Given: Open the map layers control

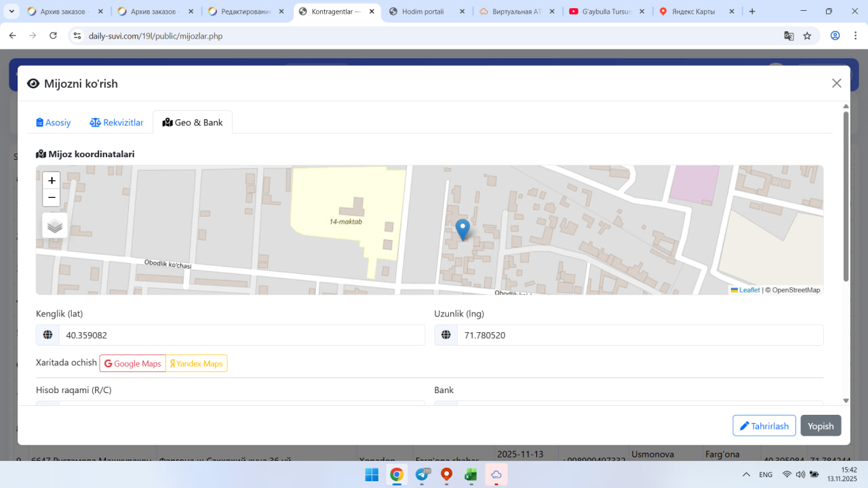Looking at the screenshot, I should tap(55, 226).
